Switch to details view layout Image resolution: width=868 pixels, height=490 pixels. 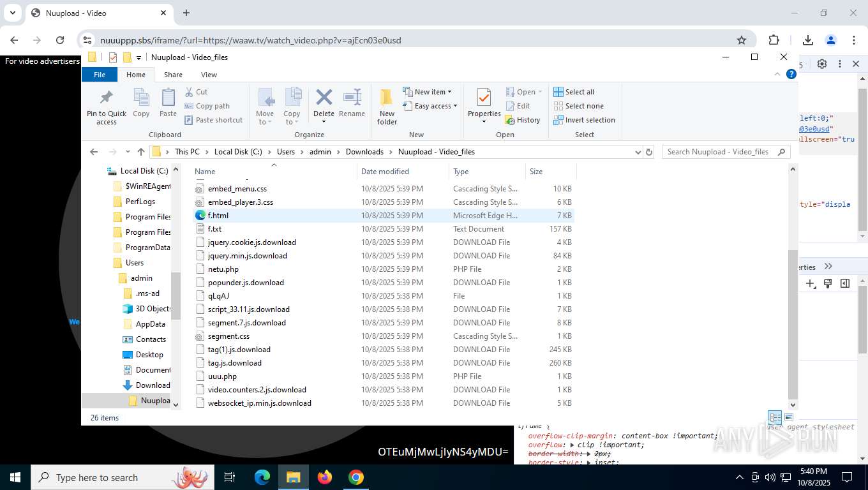coord(775,417)
